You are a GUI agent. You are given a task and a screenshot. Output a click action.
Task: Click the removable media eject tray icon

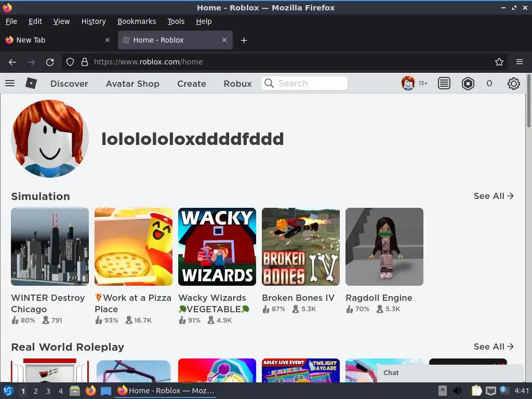[x=443, y=391]
